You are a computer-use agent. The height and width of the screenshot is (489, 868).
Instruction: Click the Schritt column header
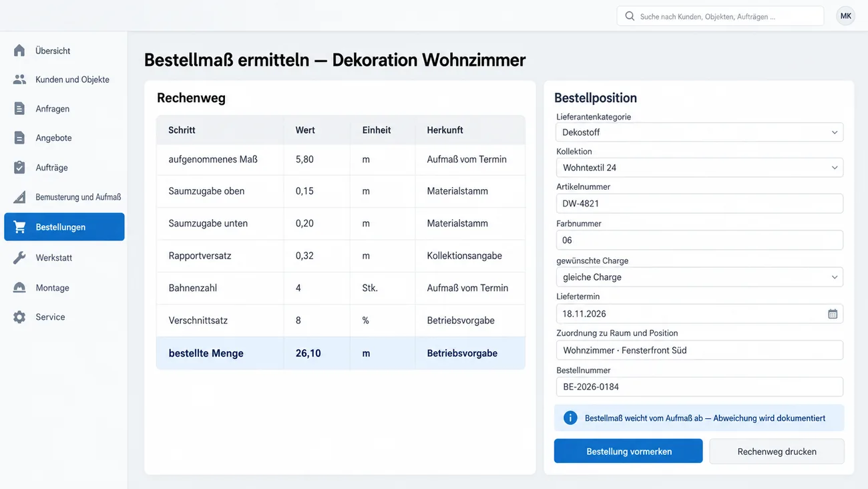point(182,130)
